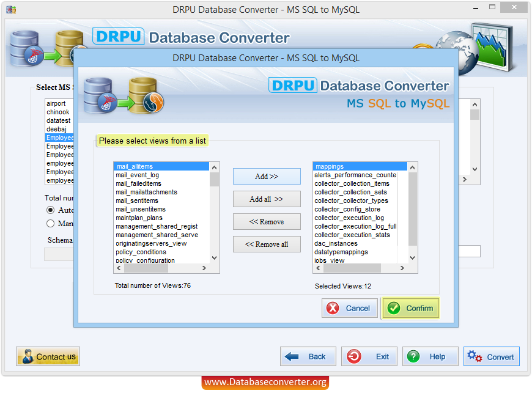Screen dimensions: 532x393
Task: Click the Schema input field in main window
Action: pos(59,254)
